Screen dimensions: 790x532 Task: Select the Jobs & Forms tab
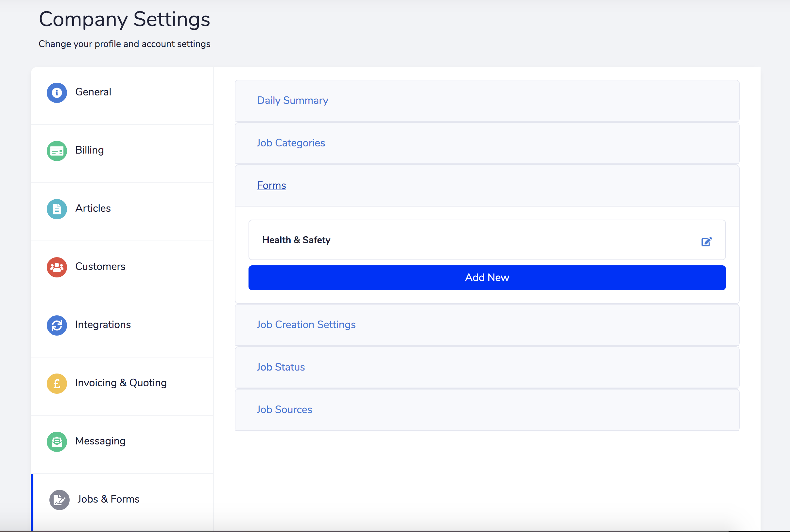tap(122, 503)
